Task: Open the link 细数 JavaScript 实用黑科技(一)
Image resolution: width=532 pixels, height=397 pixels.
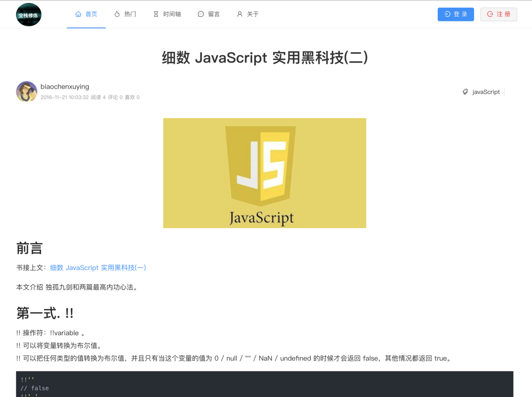Action: [98, 267]
